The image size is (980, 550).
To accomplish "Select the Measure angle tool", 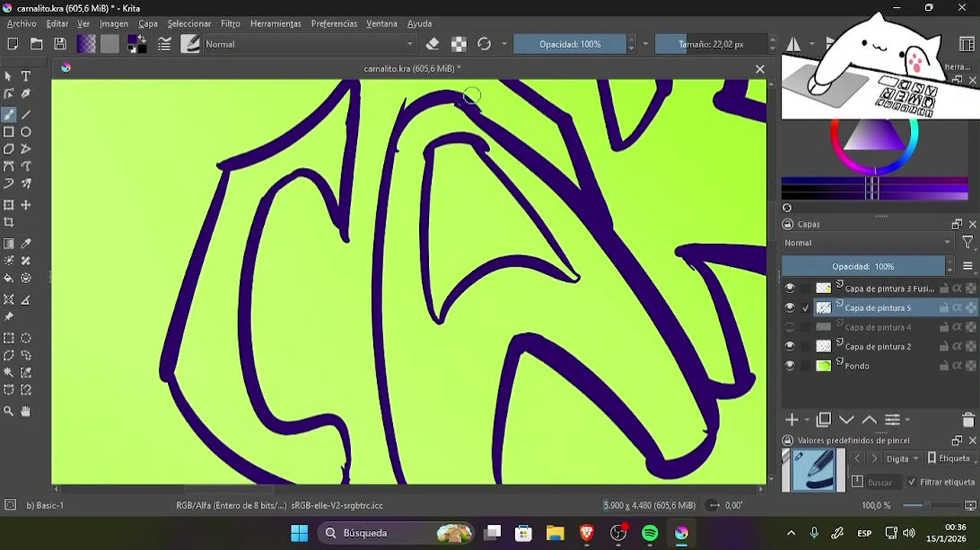I will (26, 299).
